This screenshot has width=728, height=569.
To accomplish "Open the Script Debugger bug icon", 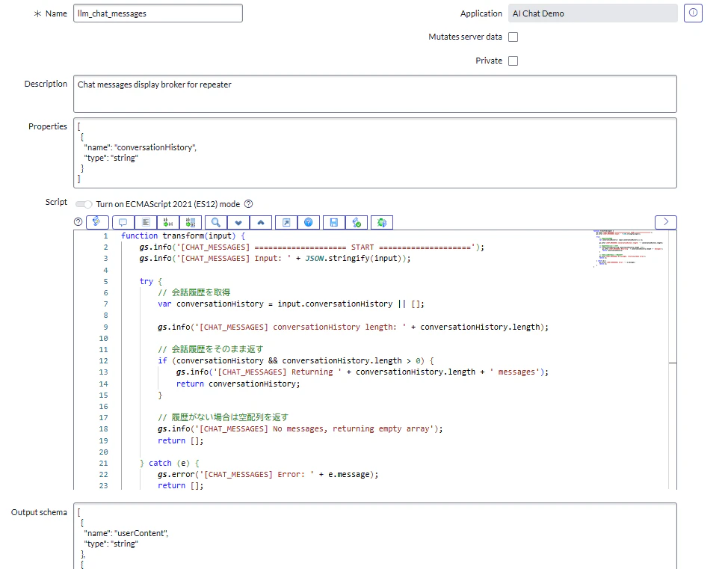I will (x=382, y=223).
